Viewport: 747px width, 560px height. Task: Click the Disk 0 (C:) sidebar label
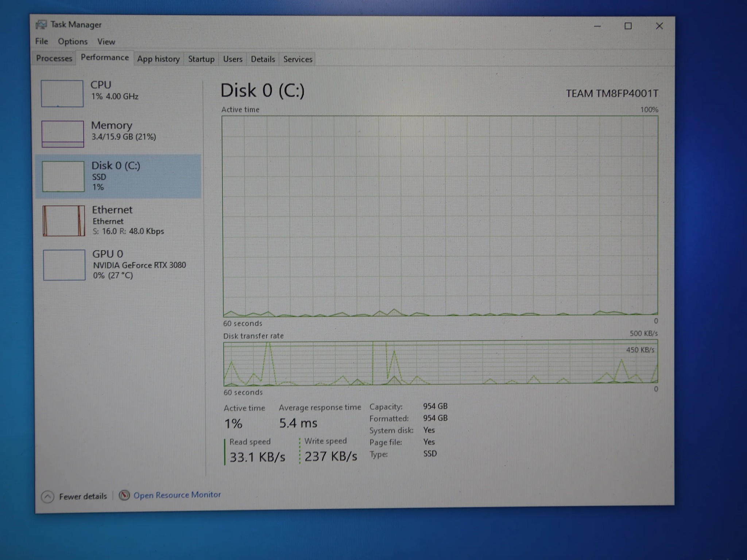(116, 166)
